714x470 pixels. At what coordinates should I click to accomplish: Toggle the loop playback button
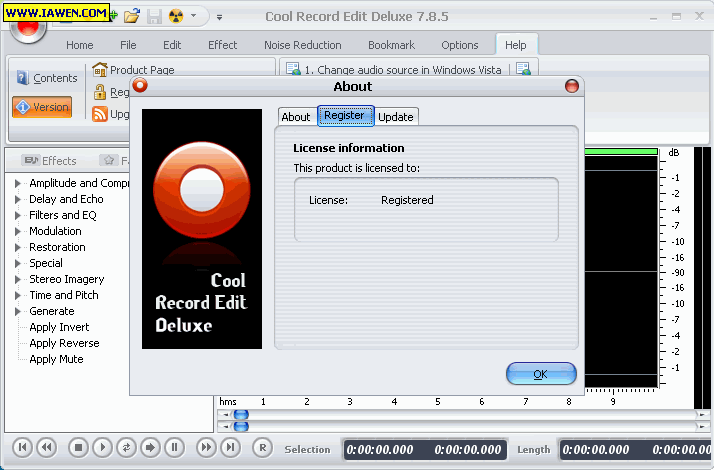click(x=126, y=448)
